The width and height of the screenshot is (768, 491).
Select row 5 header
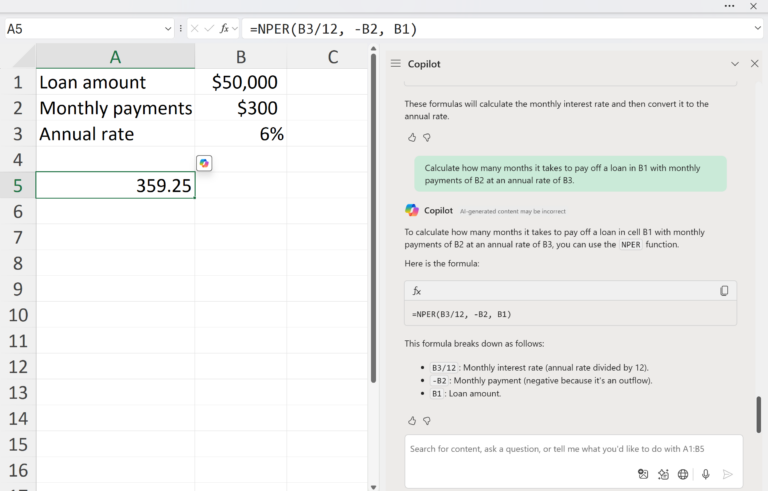pyautogui.click(x=18, y=185)
